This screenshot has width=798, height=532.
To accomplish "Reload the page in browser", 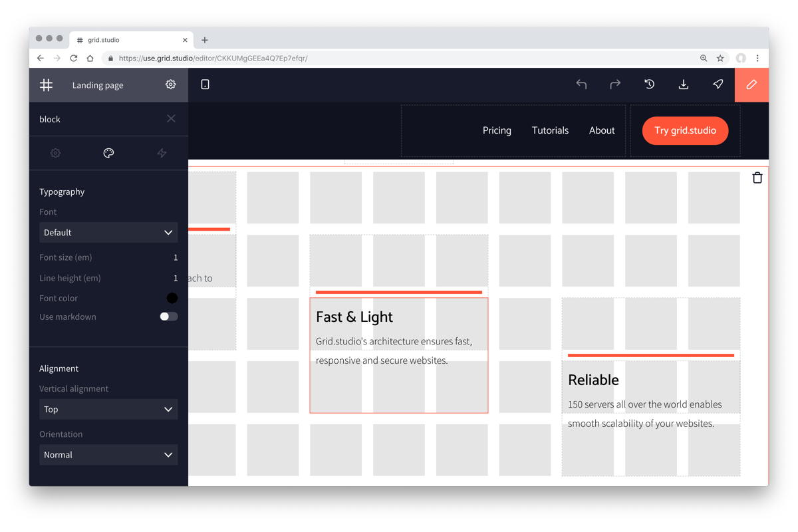I will click(73, 59).
